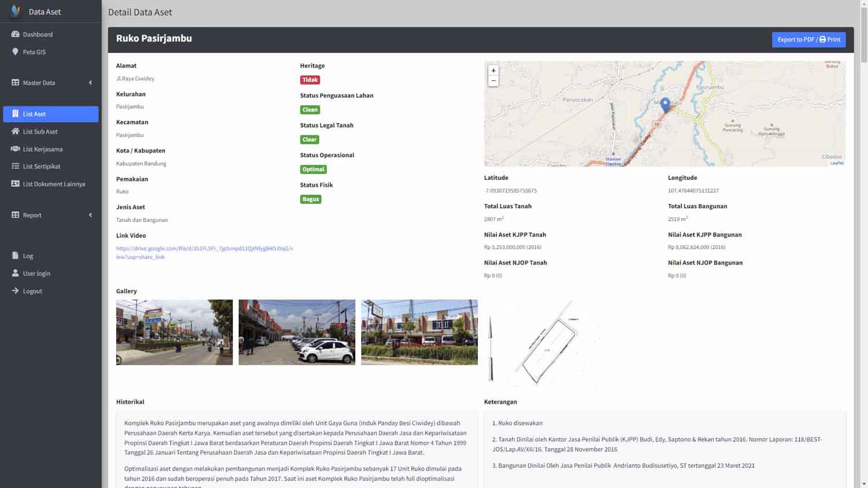Image resolution: width=868 pixels, height=488 pixels.
Task: Click the User login person icon
Action: (x=15, y=273)
